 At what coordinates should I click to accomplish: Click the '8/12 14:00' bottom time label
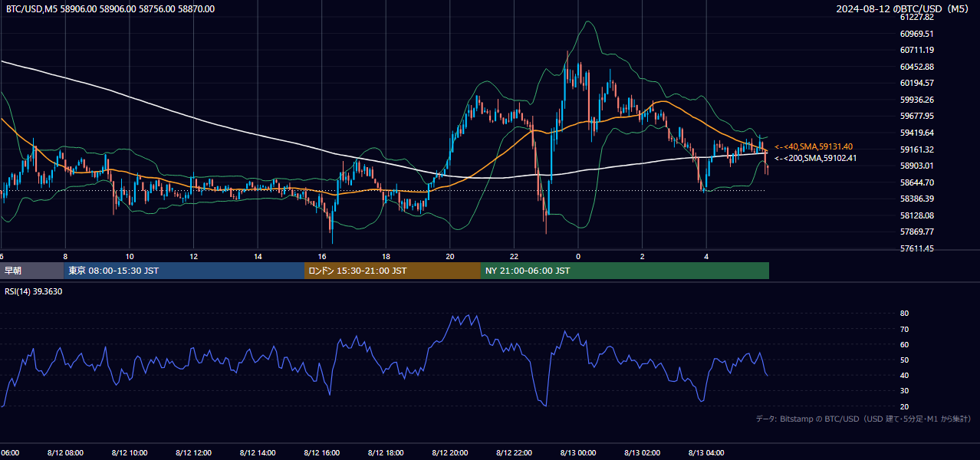[258, 452]
